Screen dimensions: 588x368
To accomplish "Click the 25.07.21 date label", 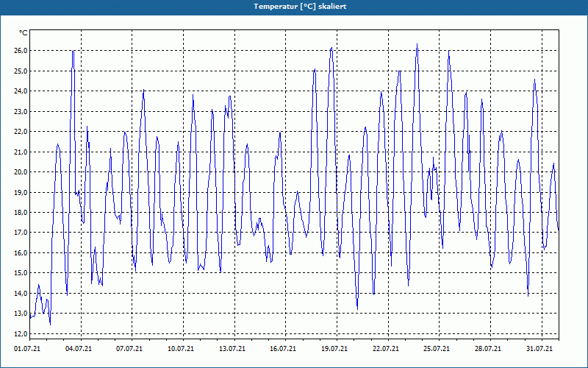I will click(x=437, y=349).
